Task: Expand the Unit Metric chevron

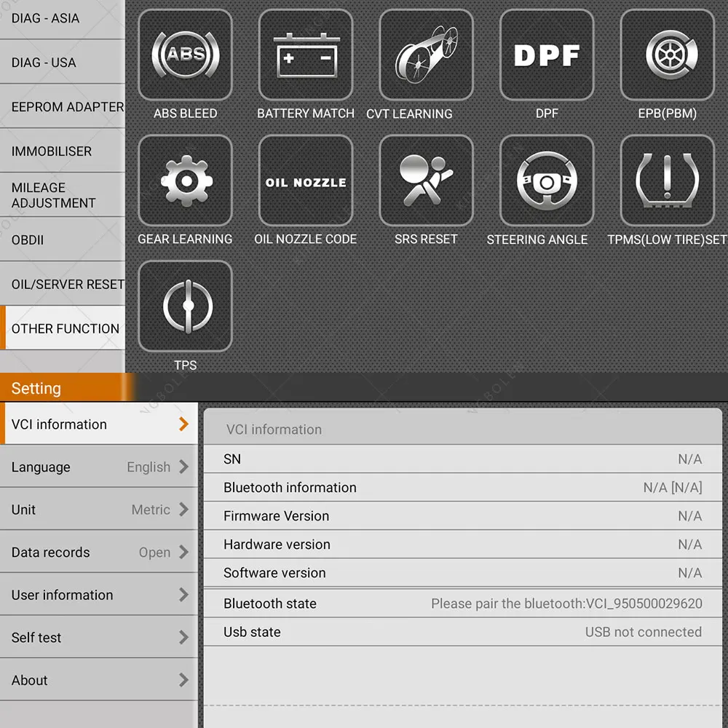Action: (x=184, y=510)
